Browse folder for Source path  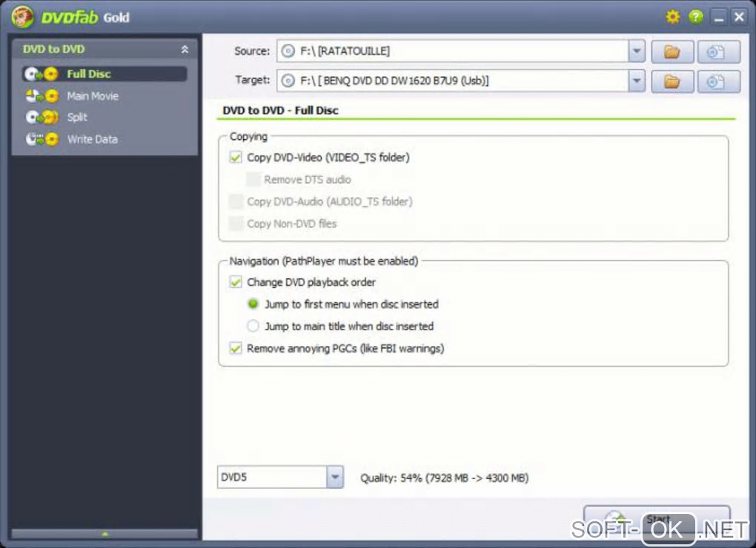672,52
